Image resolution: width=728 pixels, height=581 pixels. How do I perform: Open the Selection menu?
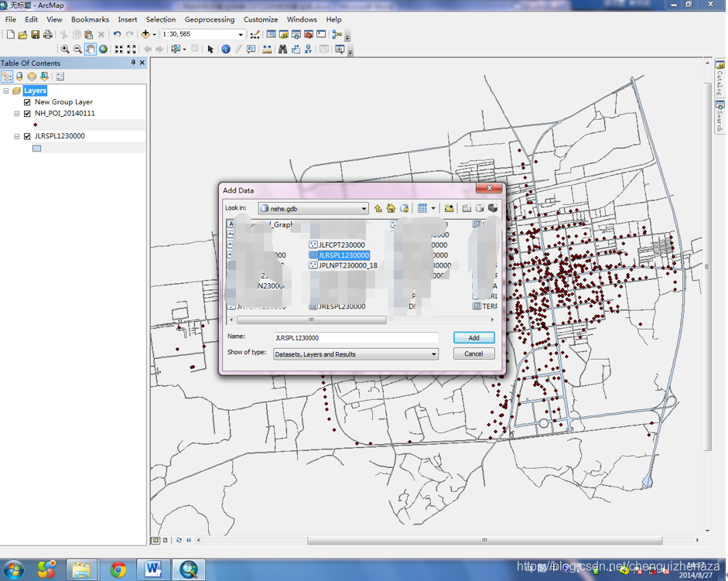[161, 19]
